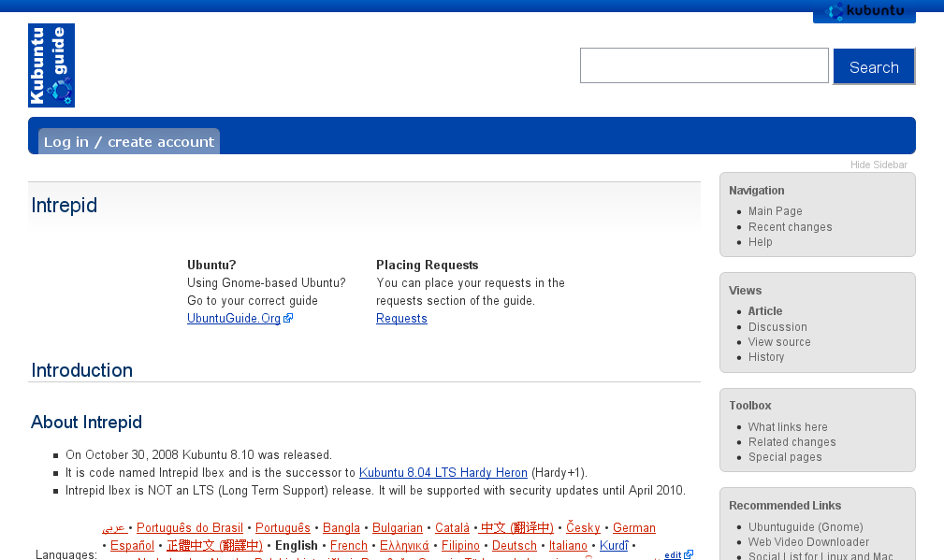
Task: Click the Kubuntu guide logo
Action: pyautogui.click(x=51, y=65)
